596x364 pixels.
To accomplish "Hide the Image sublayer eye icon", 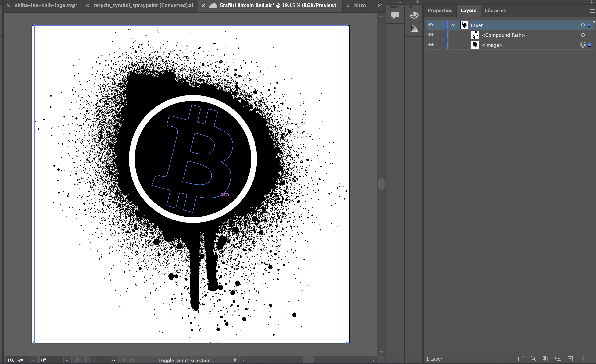I will click(x=431, y=45).
